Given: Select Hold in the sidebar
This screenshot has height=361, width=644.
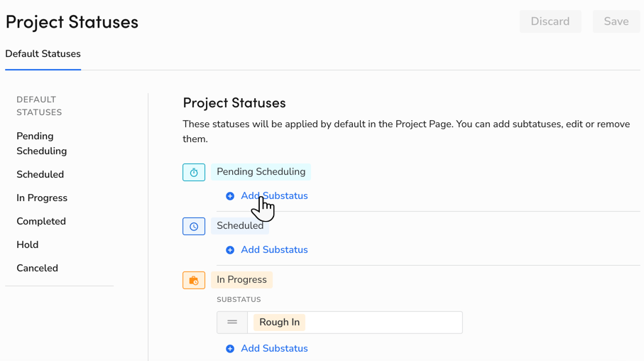Looking at the screenshot, I should pyautogui.click(x=28, y=244).
